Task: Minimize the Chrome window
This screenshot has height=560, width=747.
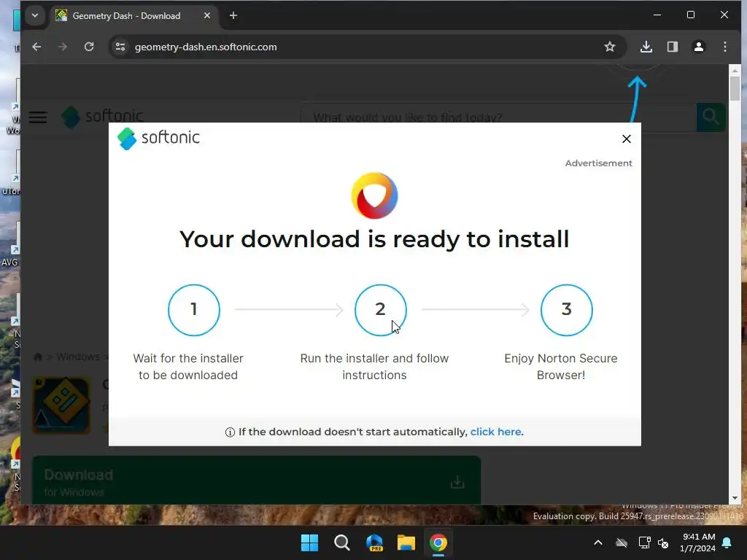Action: [657, 15]
